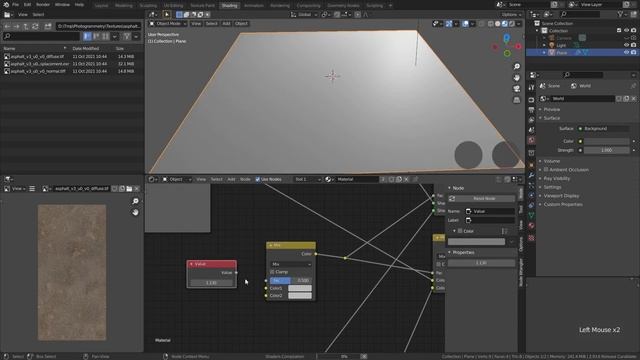Image resolution: width=640 pixels, height=360 pixels.
Task: Refresh the file browser listing
Action: tap(35, 26)
